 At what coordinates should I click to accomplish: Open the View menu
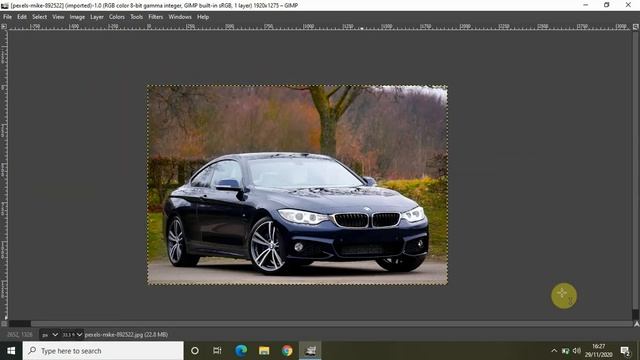(58, 17)
